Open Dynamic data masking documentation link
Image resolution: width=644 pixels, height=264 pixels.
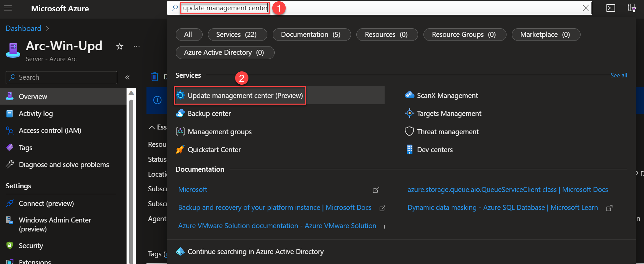[503, 208]
